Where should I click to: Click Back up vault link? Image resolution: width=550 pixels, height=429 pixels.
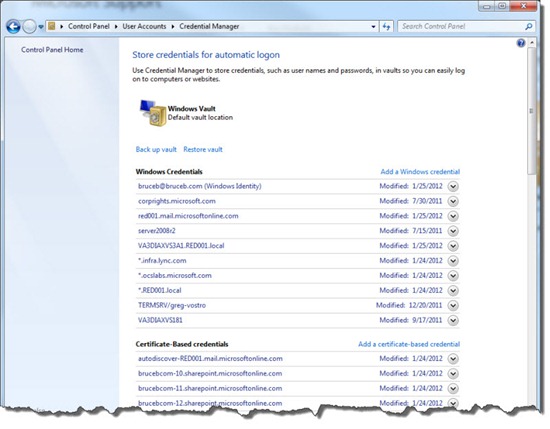pos(156,149)
